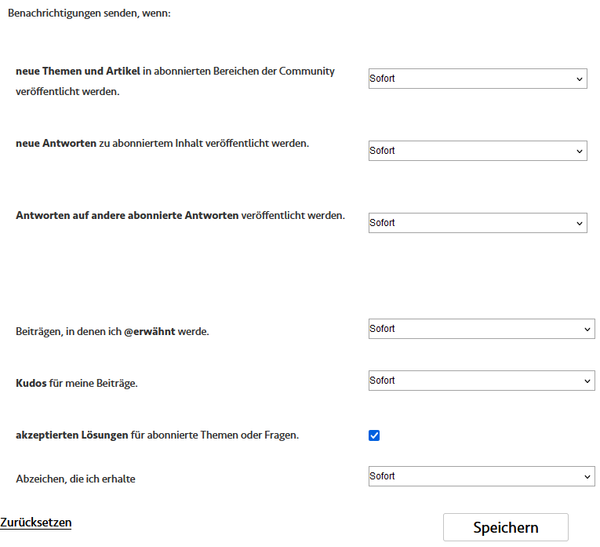Click the chevron arrow of the Kudos dropdown
The width and height of the screenshot is (600, 547).
tap(587, 381)
